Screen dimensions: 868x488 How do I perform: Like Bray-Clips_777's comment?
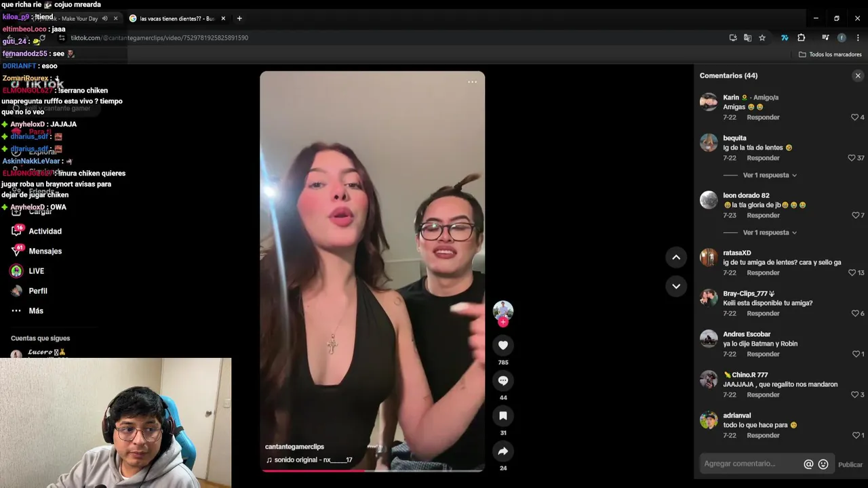click(x=854, y=313)
